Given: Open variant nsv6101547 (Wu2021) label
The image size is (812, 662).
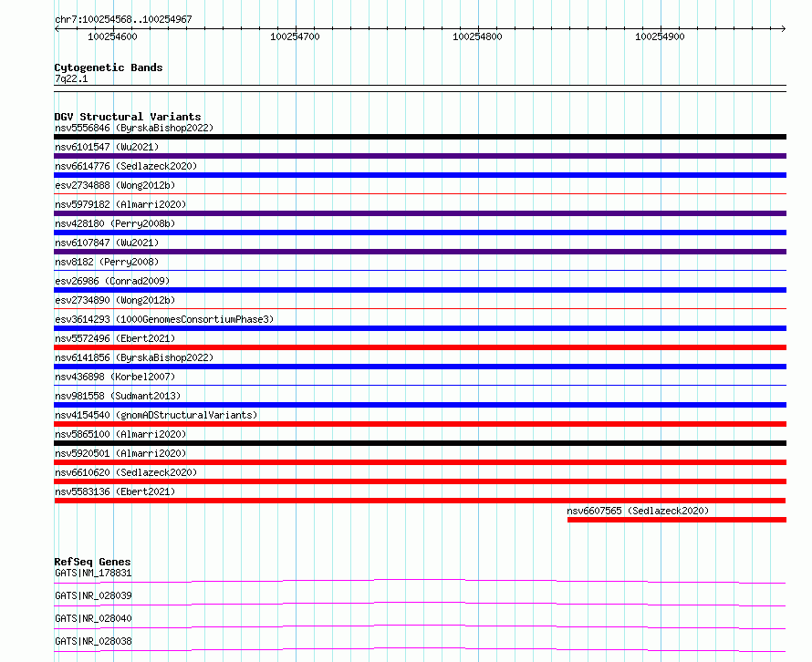Looking at the screenshot, I should 107,147.
